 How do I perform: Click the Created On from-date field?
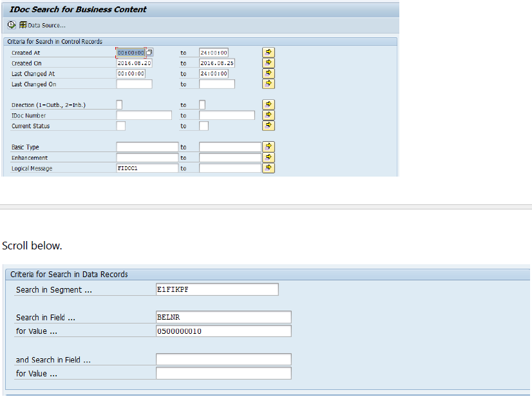tap(134, 63)
